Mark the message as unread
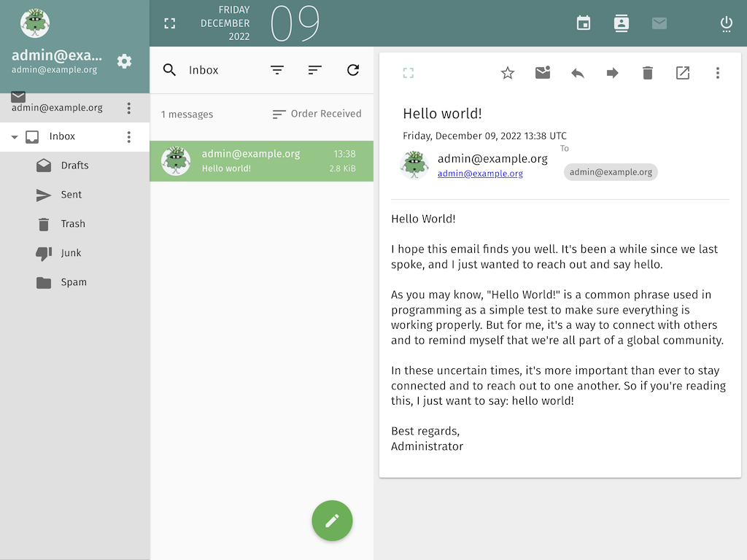Image resolution: width=747 pixels, height=560 pixels. pos(543,73)
